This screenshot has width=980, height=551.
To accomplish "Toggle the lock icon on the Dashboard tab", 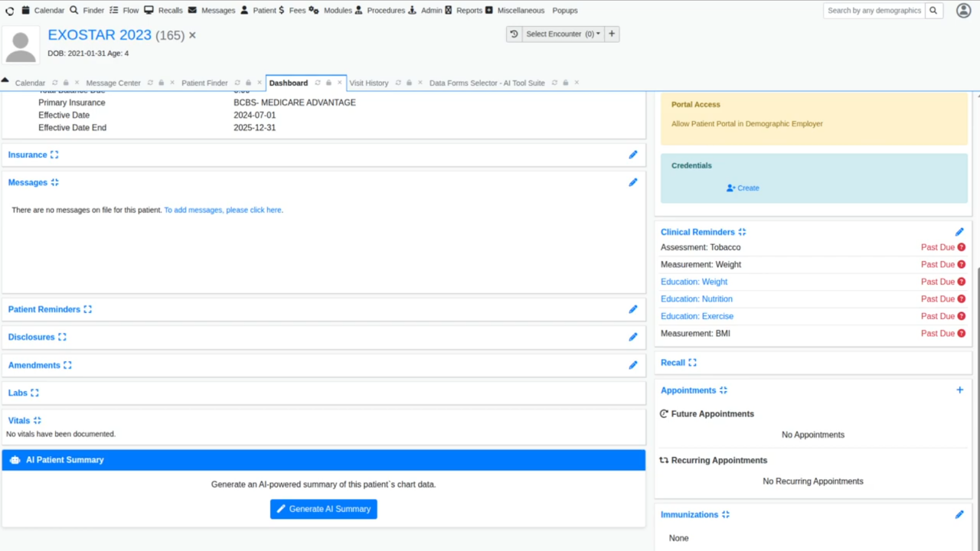I will (x=328, y=83).
